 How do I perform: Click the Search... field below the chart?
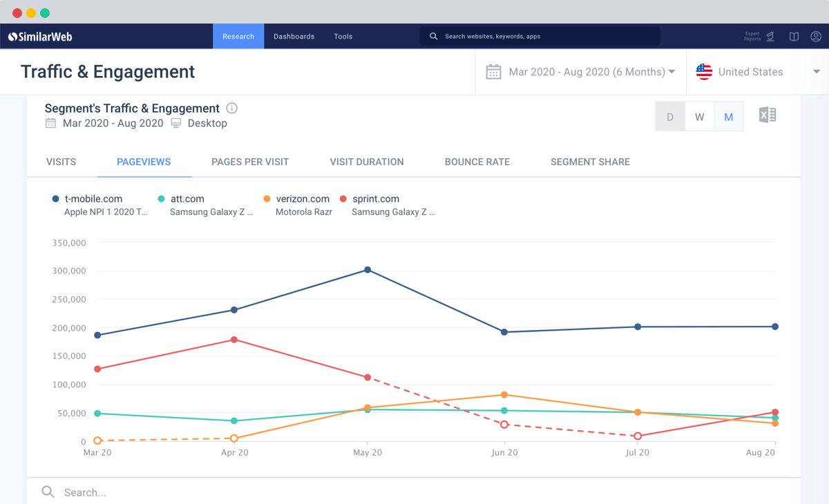(413, 492)
